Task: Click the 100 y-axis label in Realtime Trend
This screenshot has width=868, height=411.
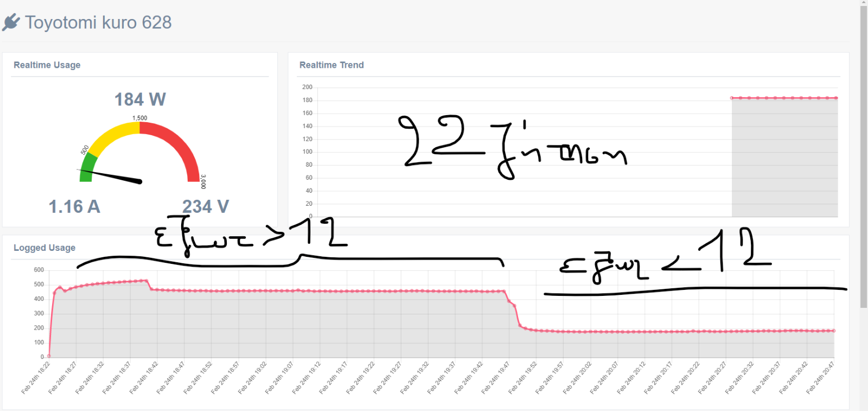Action: click(x=308, y=152)
